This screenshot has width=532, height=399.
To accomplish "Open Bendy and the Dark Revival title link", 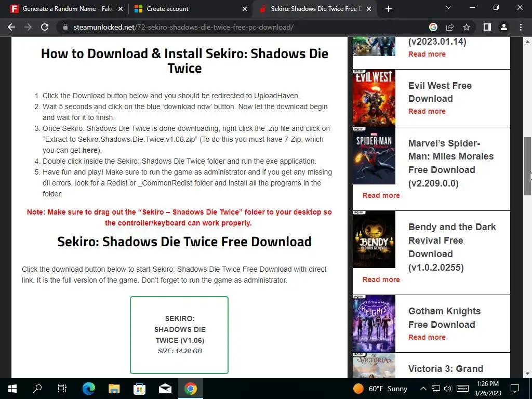I will click(x=452, y=247).
